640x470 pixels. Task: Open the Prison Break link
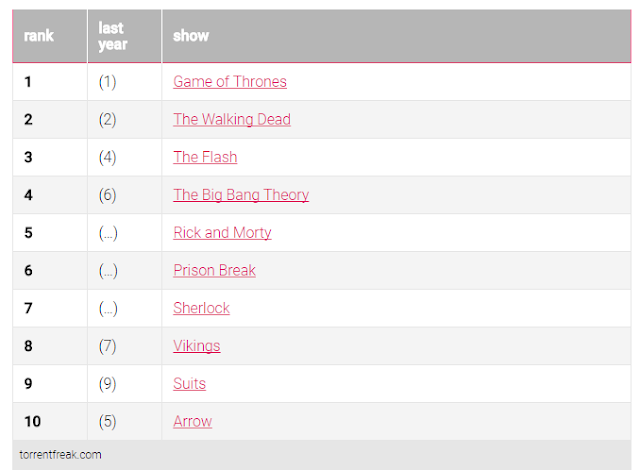[214, 270]
